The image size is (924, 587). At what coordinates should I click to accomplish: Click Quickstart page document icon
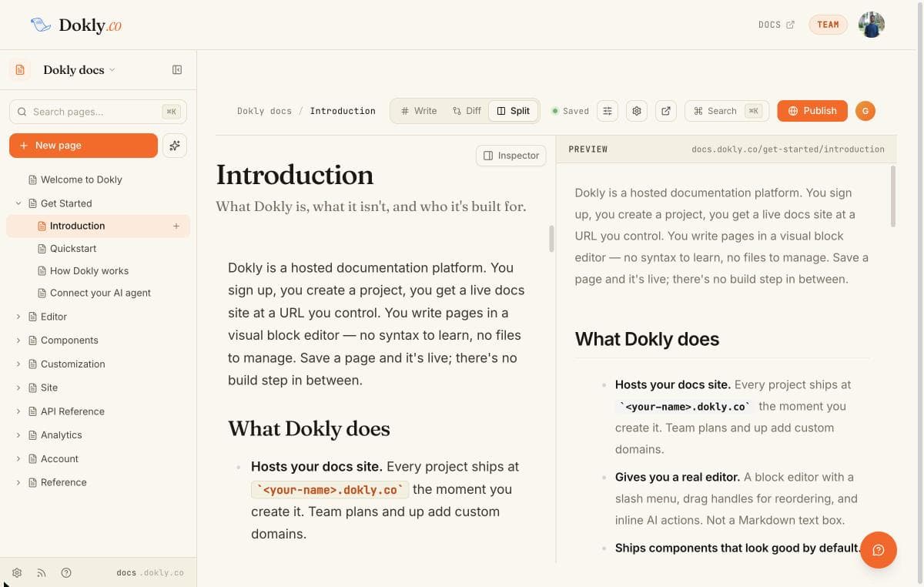pos(42,248)
